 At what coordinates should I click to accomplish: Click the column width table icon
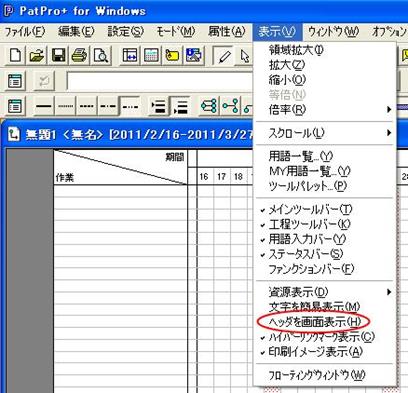coord(130,55)
